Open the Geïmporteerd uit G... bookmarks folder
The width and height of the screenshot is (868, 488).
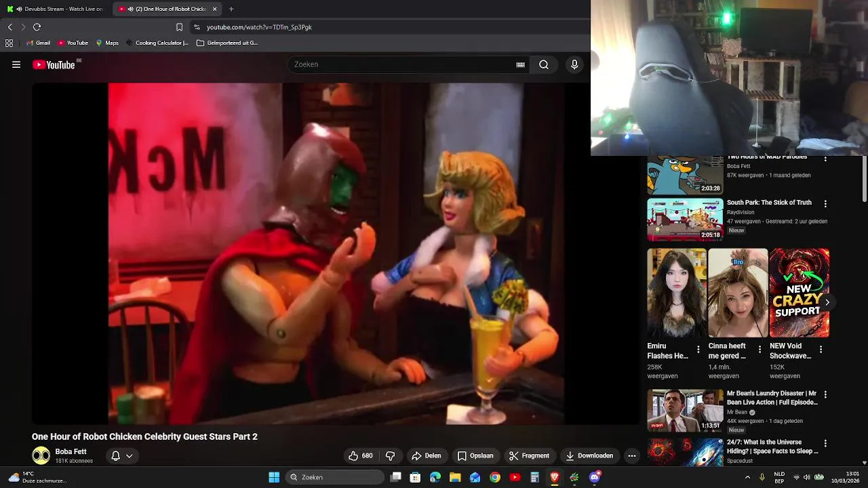point(227,43)
